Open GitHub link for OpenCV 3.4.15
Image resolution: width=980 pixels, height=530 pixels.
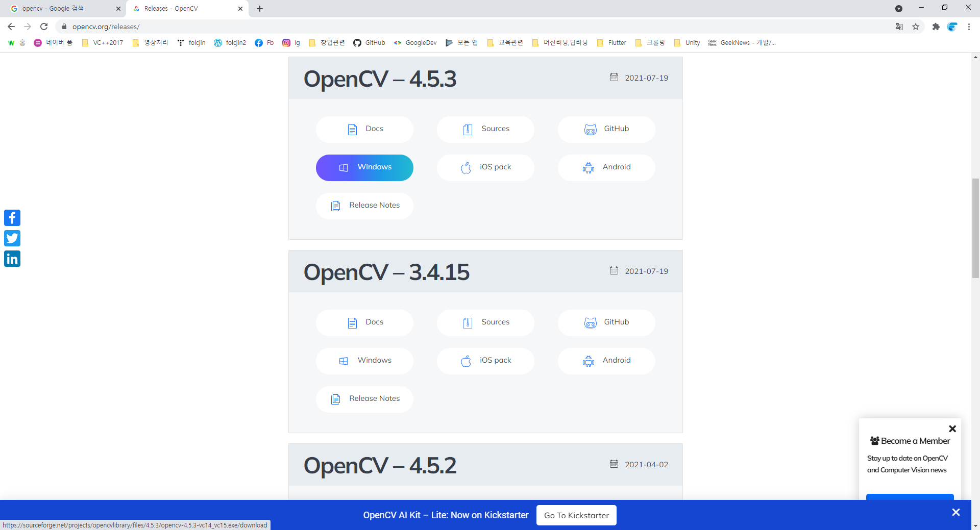[606, 322]
